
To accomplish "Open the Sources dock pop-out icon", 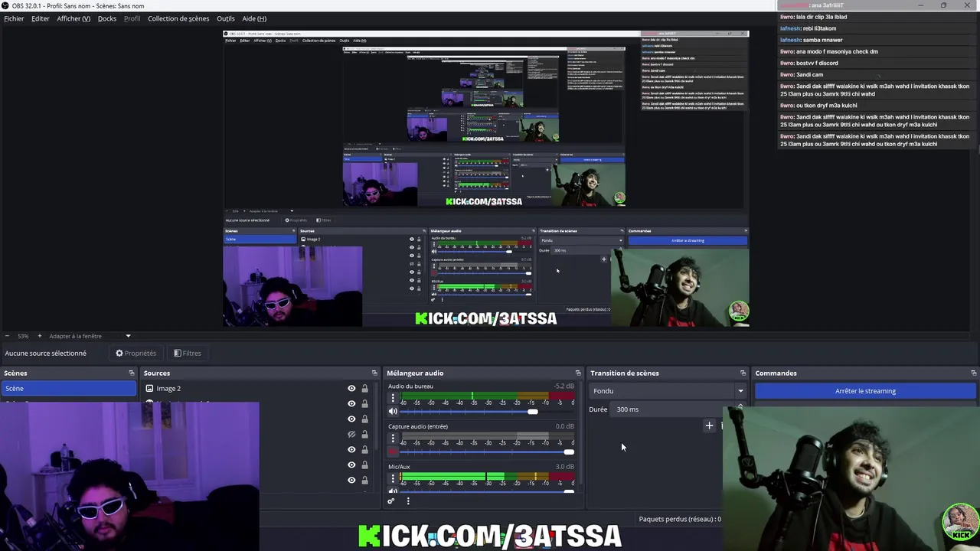I will 374,373.
